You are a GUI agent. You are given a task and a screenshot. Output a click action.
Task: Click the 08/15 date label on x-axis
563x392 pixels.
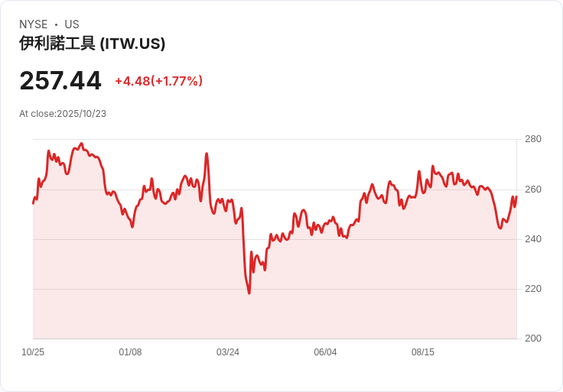coord(422,352)
